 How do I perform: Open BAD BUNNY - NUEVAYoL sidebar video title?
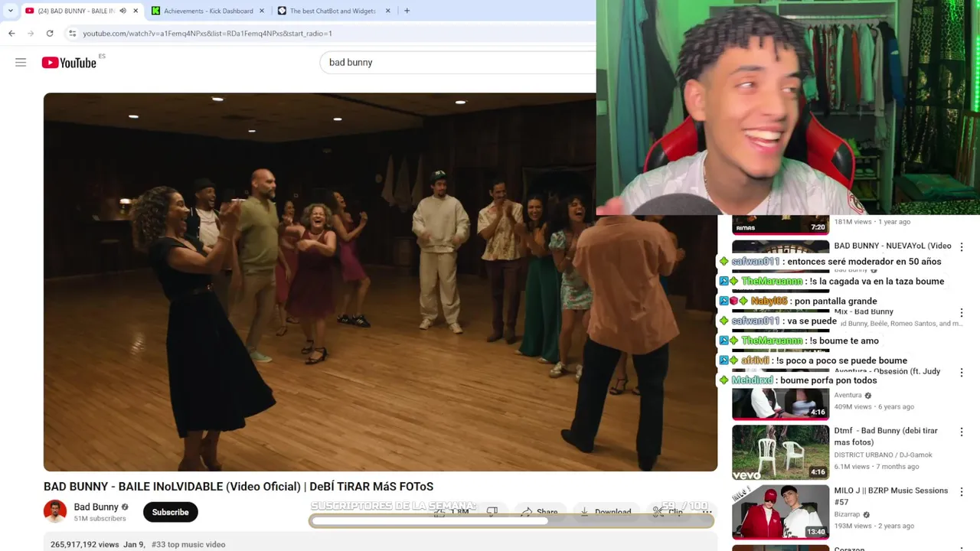[x=893, y=246]
